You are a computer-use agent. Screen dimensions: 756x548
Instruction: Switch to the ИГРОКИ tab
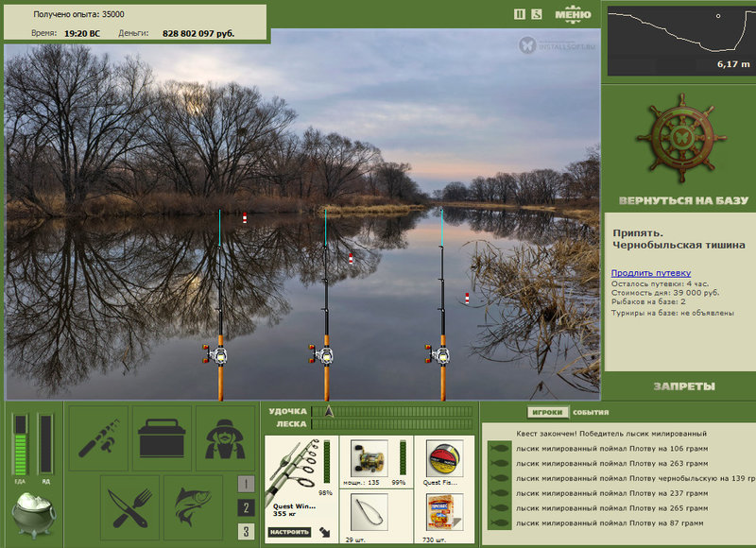click(547, 412)
